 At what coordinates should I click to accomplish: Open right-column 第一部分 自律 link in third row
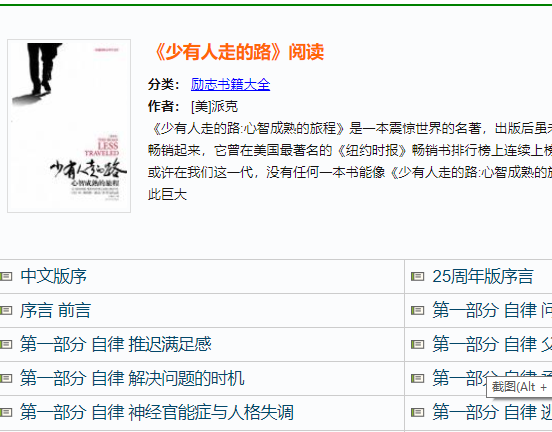tap(492, 344)
